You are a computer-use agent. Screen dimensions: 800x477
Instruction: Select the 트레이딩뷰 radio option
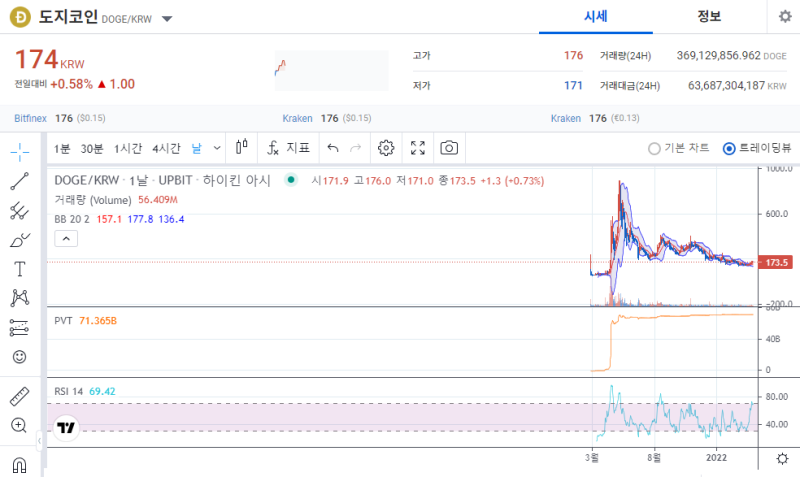coord(757,148)
